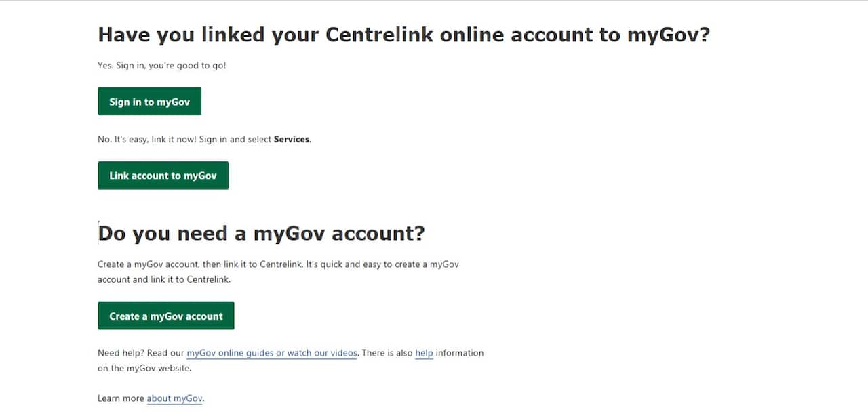Screen dimensions: 868x412
Task: Click the Do you need a myGov account heading
Action: (x=261, y=232)
